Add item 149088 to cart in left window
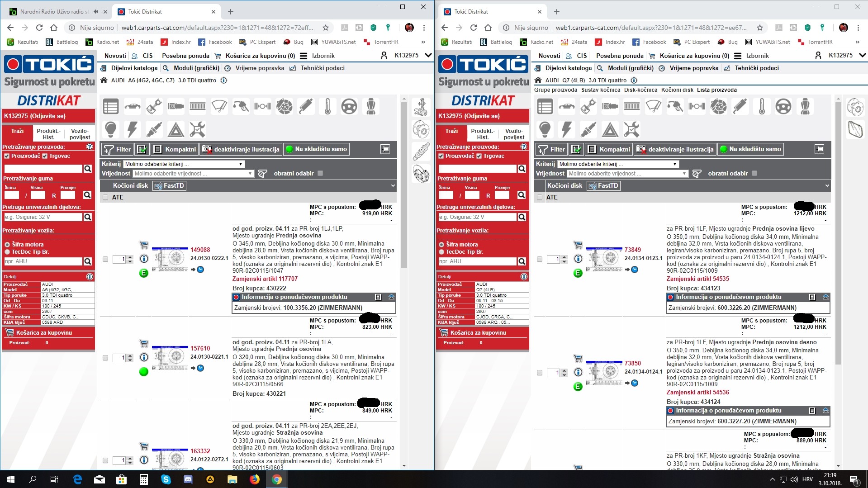The image size is (868, 488). click(x=144, y=245)
